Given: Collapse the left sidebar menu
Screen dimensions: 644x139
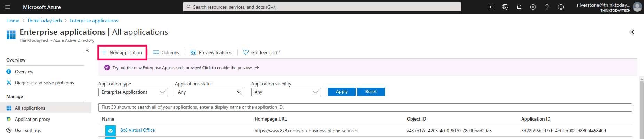Looking at the screenshot, I should click(87, 50).
